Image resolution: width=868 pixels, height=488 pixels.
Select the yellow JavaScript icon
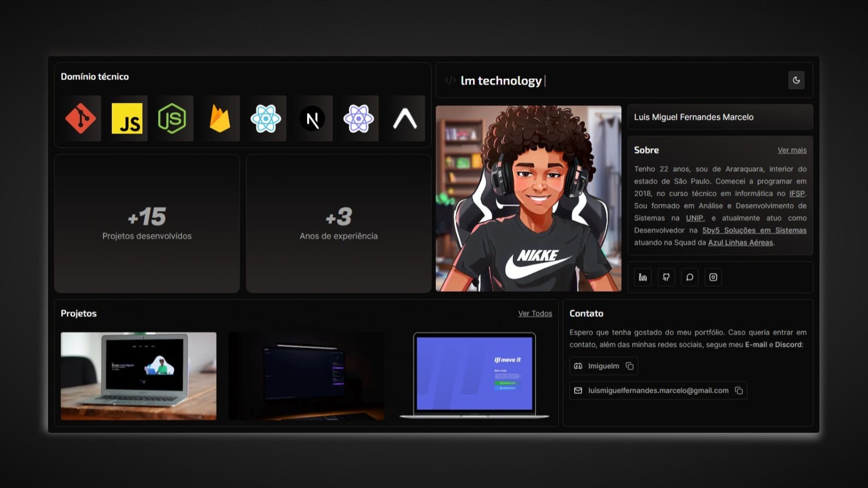(127, 118)
